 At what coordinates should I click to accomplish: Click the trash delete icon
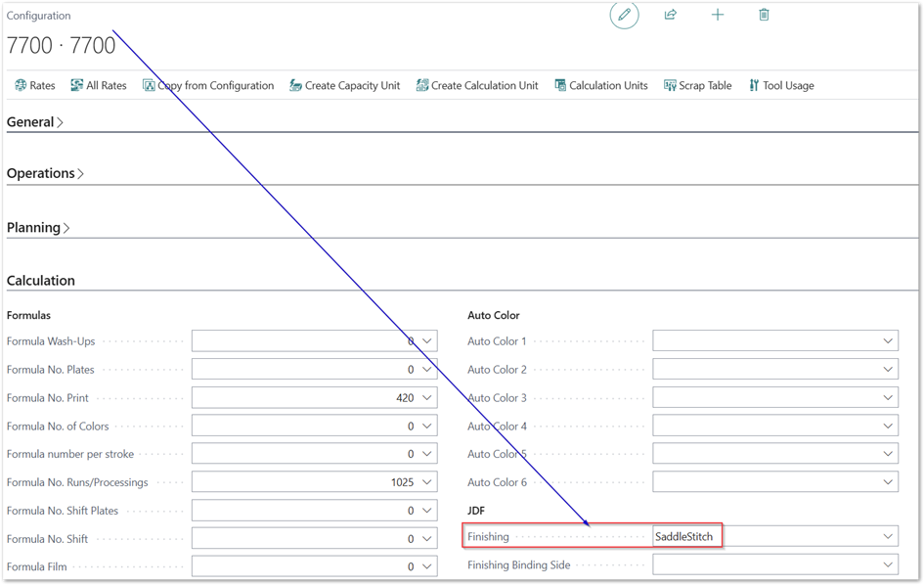click(x=764, y=16)
